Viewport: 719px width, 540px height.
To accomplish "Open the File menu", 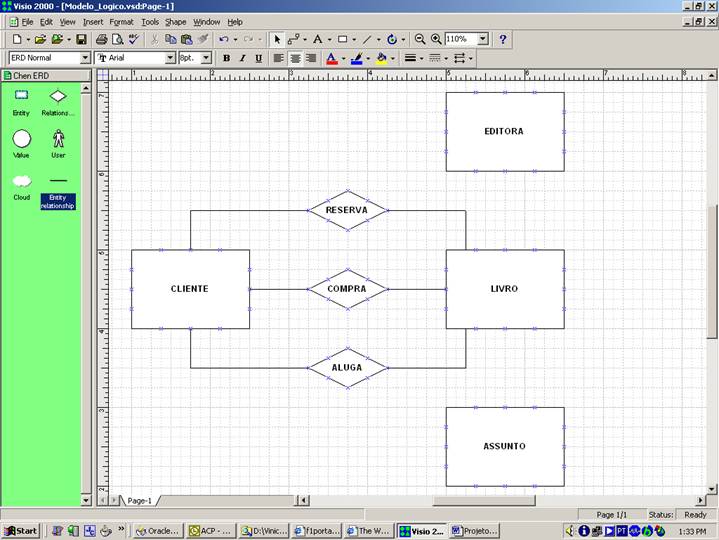I will click(x=28, y=22).
